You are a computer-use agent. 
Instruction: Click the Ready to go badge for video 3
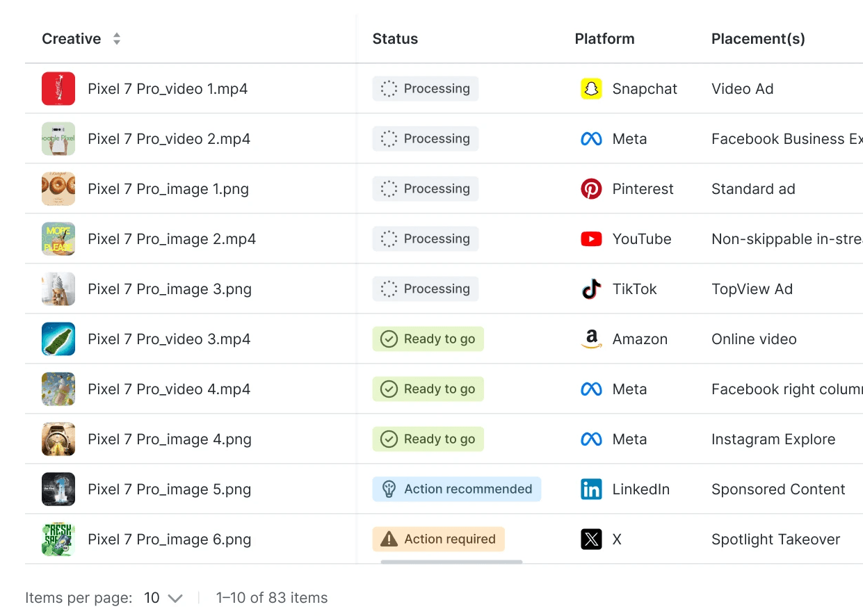(x=428, y=339)
